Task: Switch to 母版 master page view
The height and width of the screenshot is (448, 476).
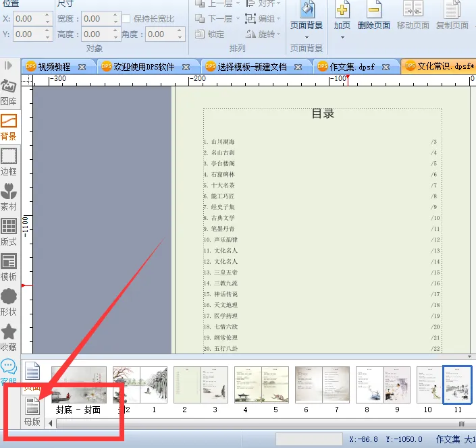Action: coord(32,412)
